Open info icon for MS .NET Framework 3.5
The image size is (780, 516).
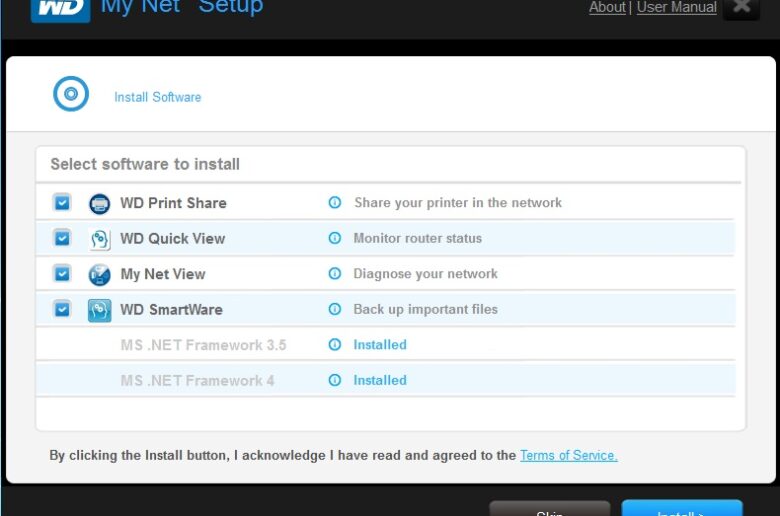[335, 344]
